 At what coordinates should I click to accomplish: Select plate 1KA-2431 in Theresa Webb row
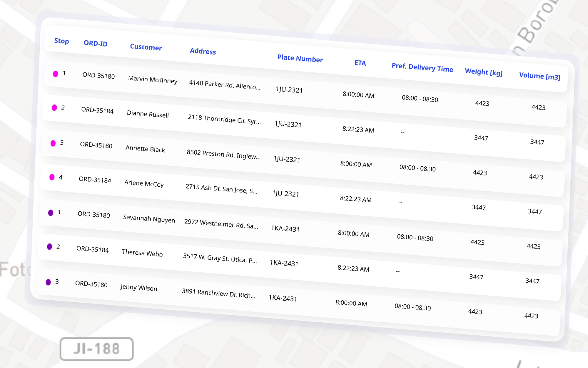[x=284, y=263]
